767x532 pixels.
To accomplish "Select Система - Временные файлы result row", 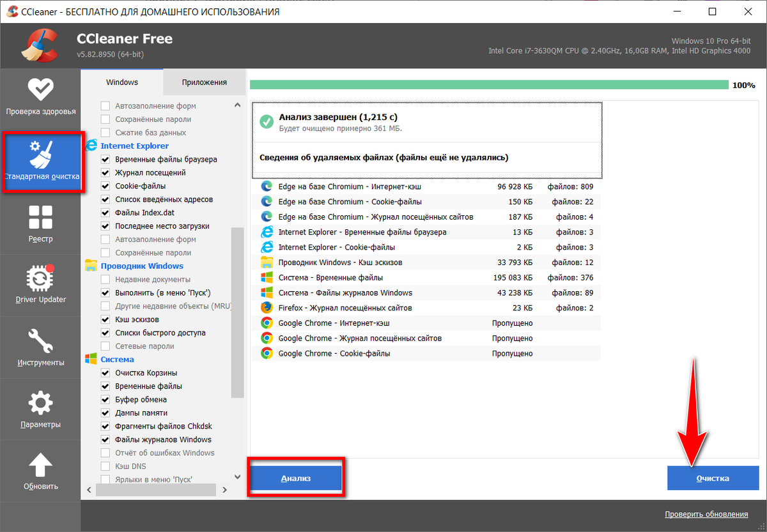I will 426,278.
